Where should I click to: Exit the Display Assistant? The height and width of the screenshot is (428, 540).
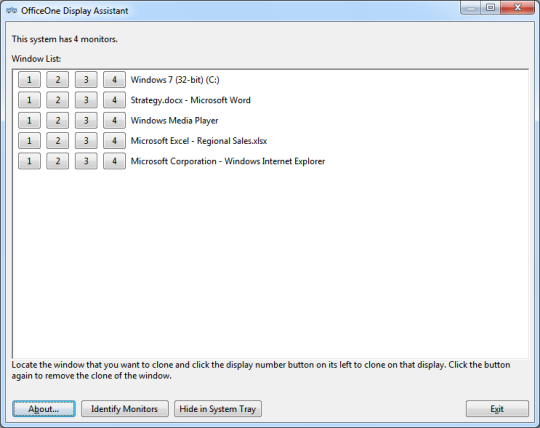pos(497,409)
